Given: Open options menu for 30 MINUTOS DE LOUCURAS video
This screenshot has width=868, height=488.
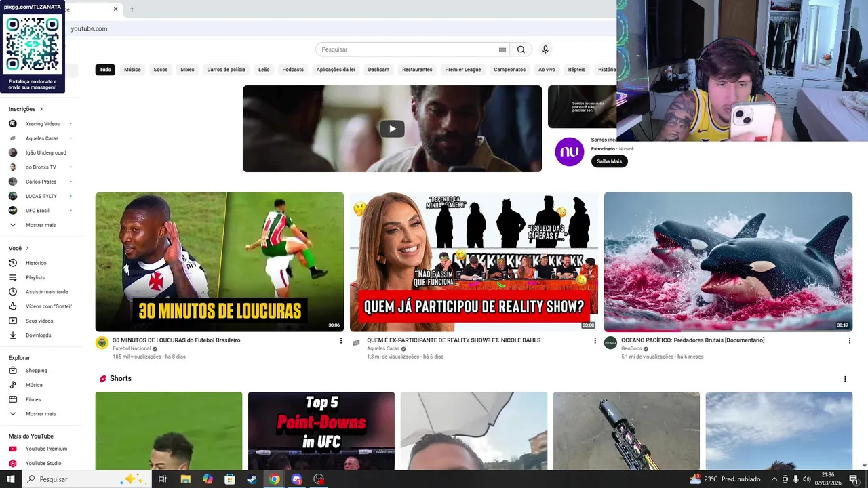Looking at the screenshot, I should [x=341, y=341].
